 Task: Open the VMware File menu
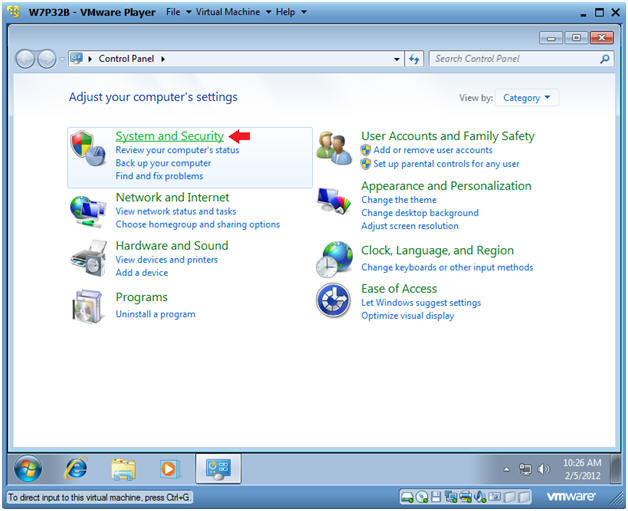(179, 12)
